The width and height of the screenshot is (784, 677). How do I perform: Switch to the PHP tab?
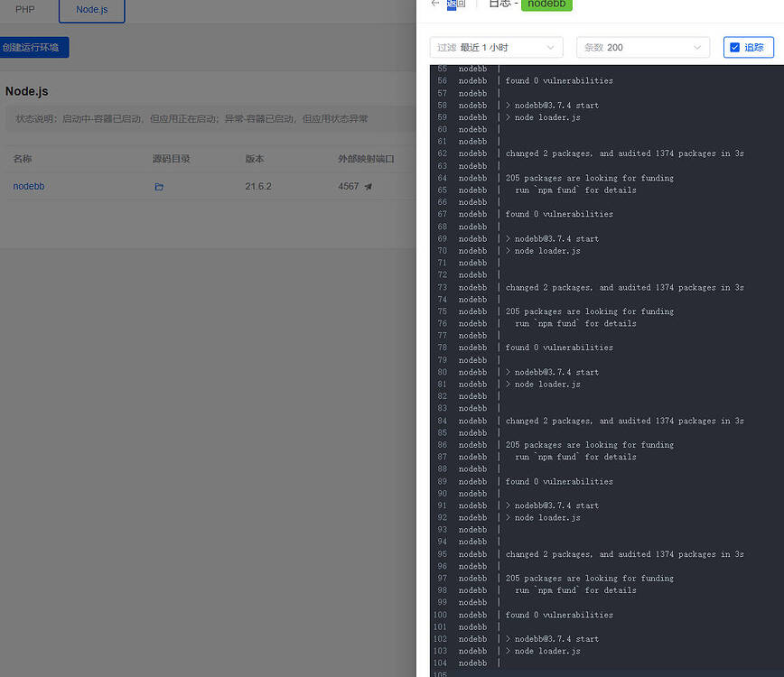pyautogui.click(x=24, y=11)
